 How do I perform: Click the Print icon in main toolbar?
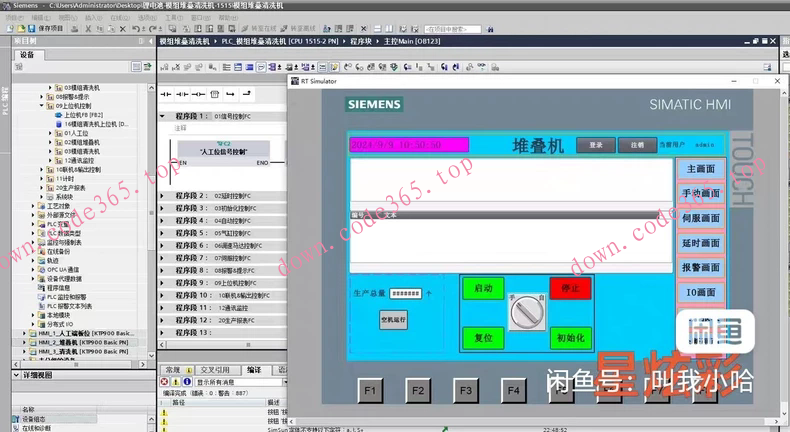click(75, 29)
